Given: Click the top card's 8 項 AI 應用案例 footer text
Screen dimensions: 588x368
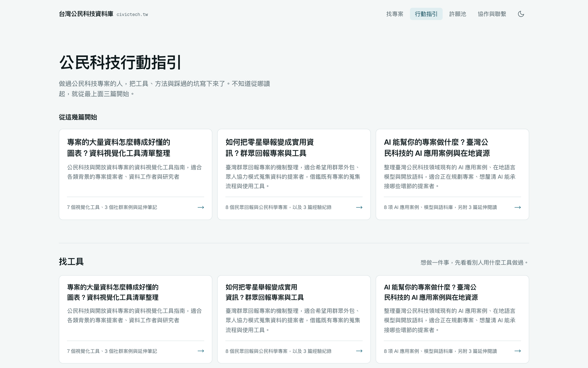Looking at the screenshot, I should pos(440,207).
